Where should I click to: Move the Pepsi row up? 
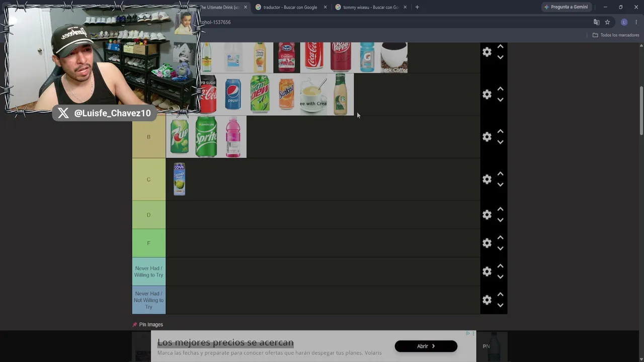500,89
